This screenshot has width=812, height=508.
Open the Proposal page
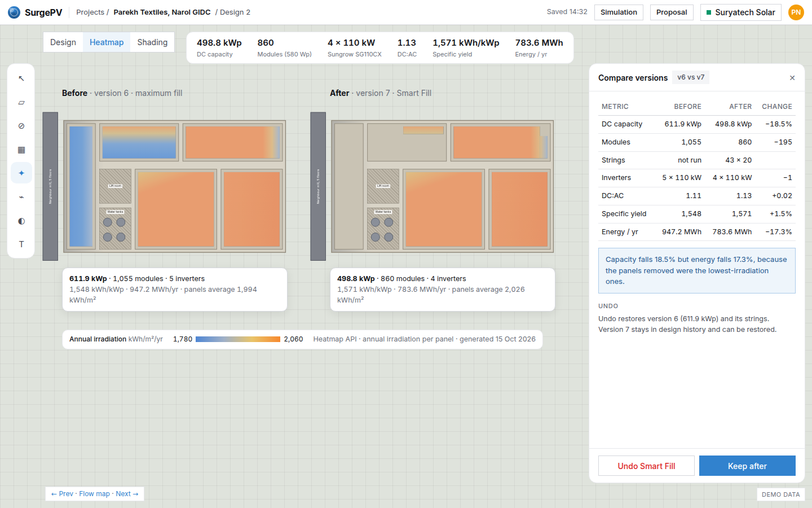[x=672, y=12]
